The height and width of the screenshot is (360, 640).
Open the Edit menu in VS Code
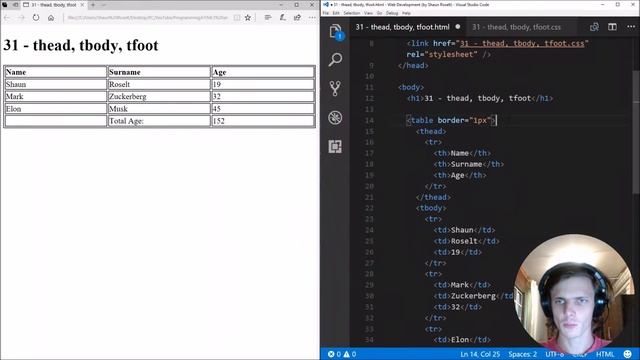point(336,13)
